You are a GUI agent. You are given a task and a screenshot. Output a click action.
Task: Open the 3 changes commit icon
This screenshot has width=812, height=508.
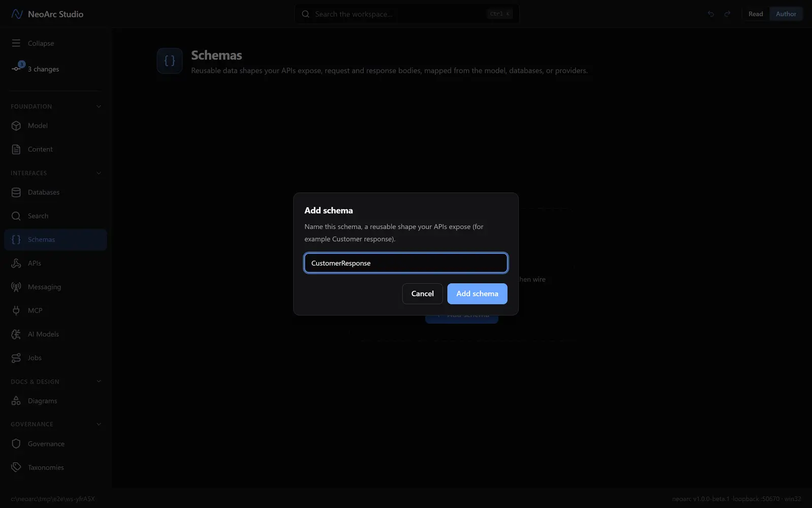click(x=16, y=69)
